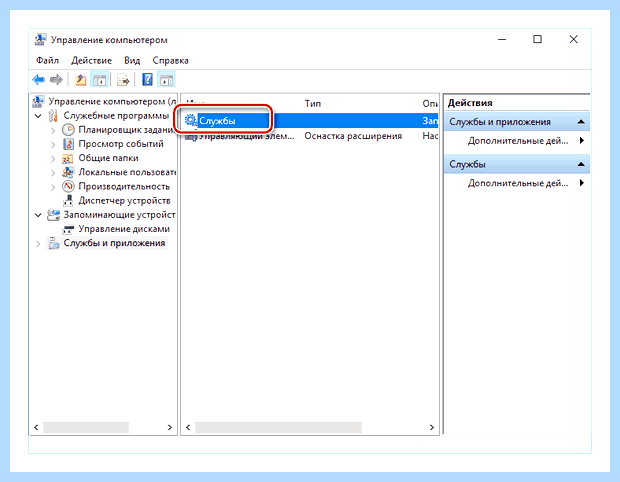Open Дополнительные действия under Службы и приложения
Image resolution: width=620 pixels, height=482 pixels.
pyautogui.click(x=517, y=140)
